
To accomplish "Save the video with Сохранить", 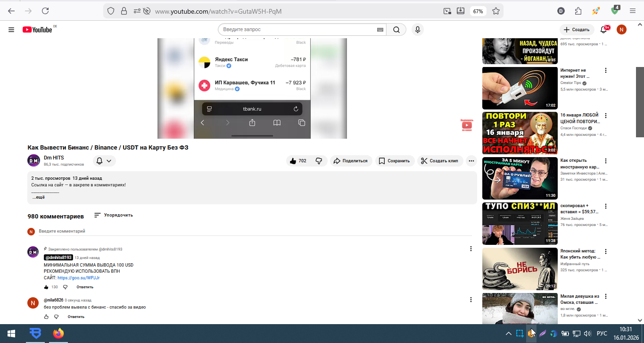I will click(x=395, y=161).
